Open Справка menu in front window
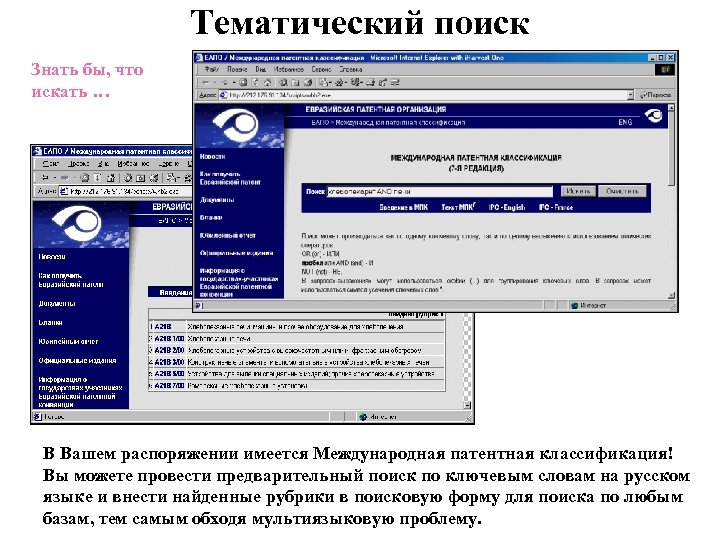This screenshot has width=720, height=540. (x=351, y=69)
